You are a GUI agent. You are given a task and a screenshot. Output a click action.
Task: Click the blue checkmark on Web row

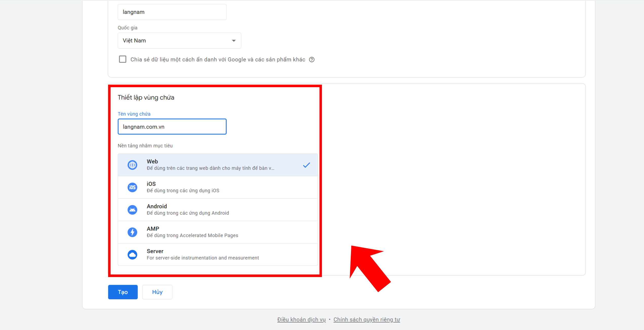click(306, 165)
